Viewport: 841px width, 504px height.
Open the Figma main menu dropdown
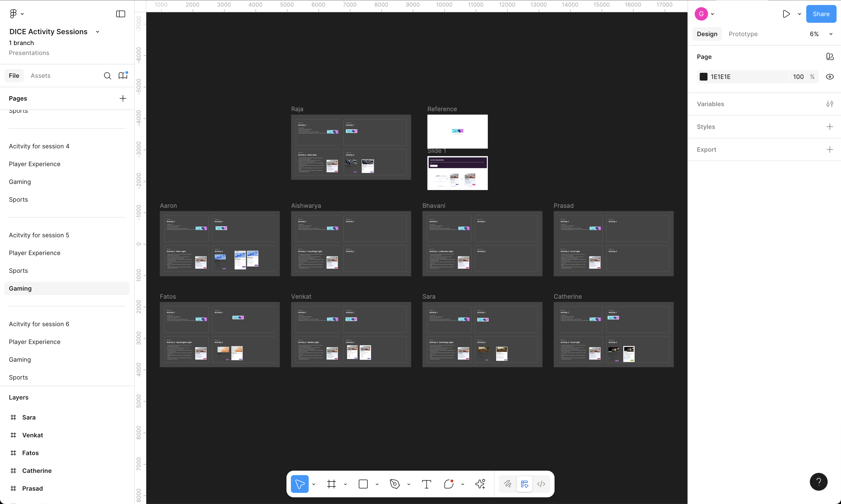[x=16, y=14]
